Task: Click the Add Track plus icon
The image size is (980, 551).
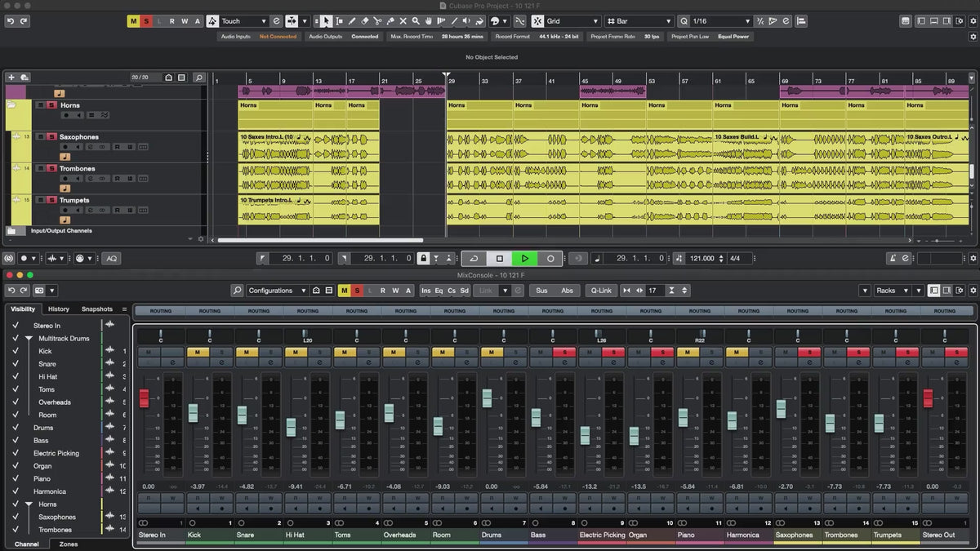Action: point(11,78)
